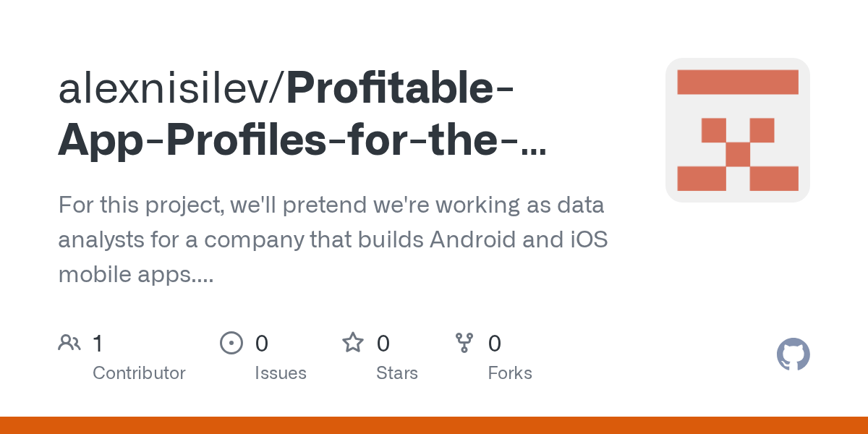Select the Issues label

pyautogui.click(x=281, y=373)
